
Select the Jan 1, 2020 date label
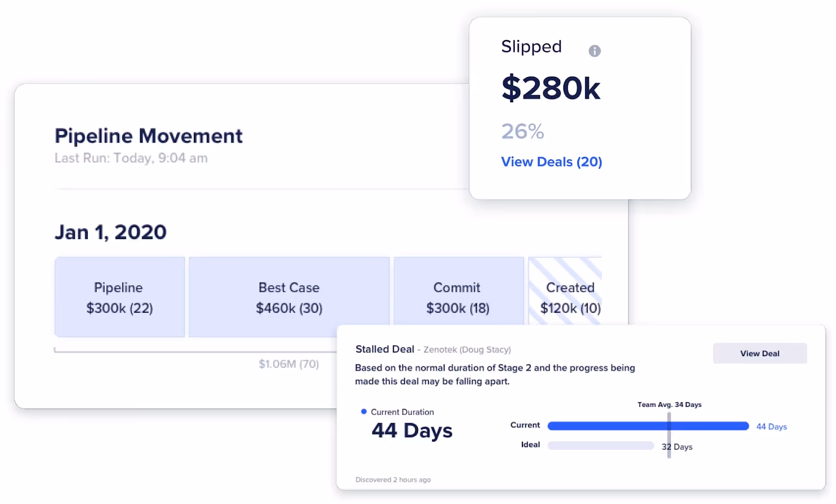(110, 232)
